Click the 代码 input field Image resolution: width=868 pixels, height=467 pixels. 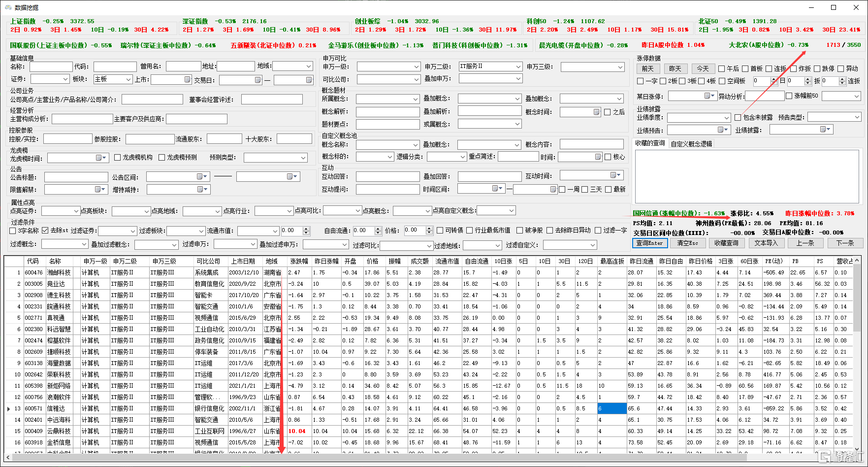pos(115,67)
